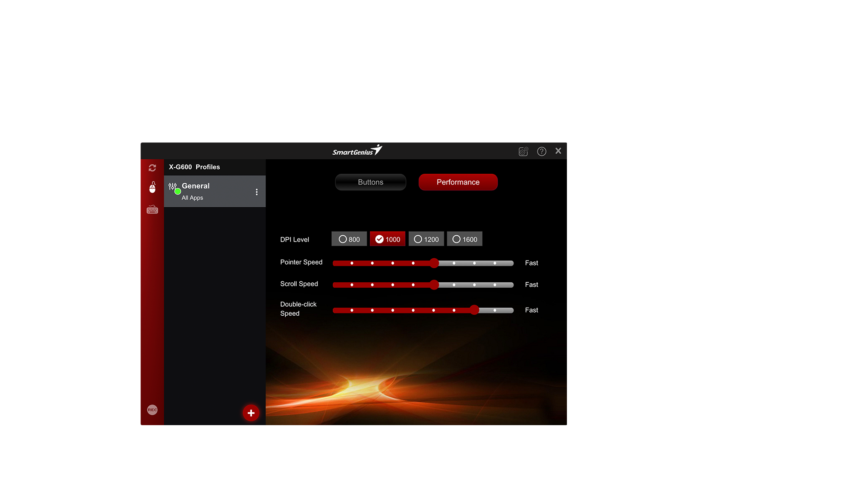Open the settings gear icon in title bar

[x=524, y=152]
